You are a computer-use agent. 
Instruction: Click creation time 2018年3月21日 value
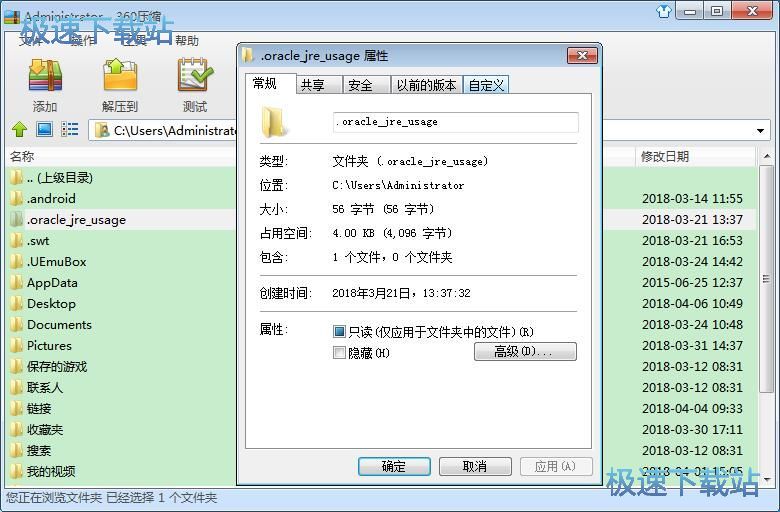point(401,293)
